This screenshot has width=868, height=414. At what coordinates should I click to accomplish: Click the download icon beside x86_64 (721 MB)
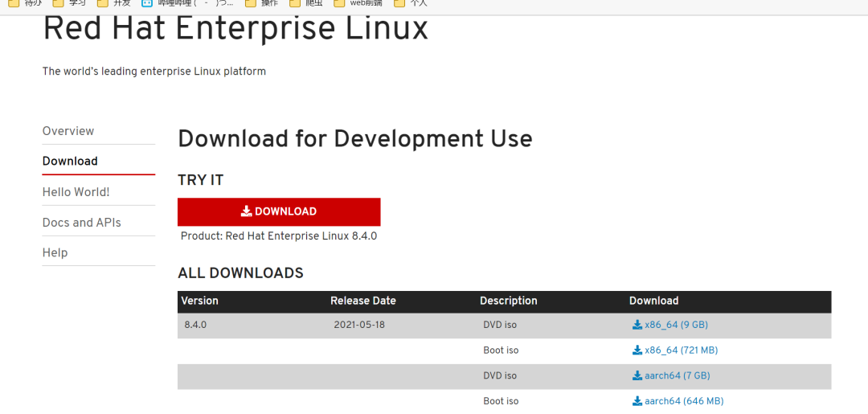(637, 350)
